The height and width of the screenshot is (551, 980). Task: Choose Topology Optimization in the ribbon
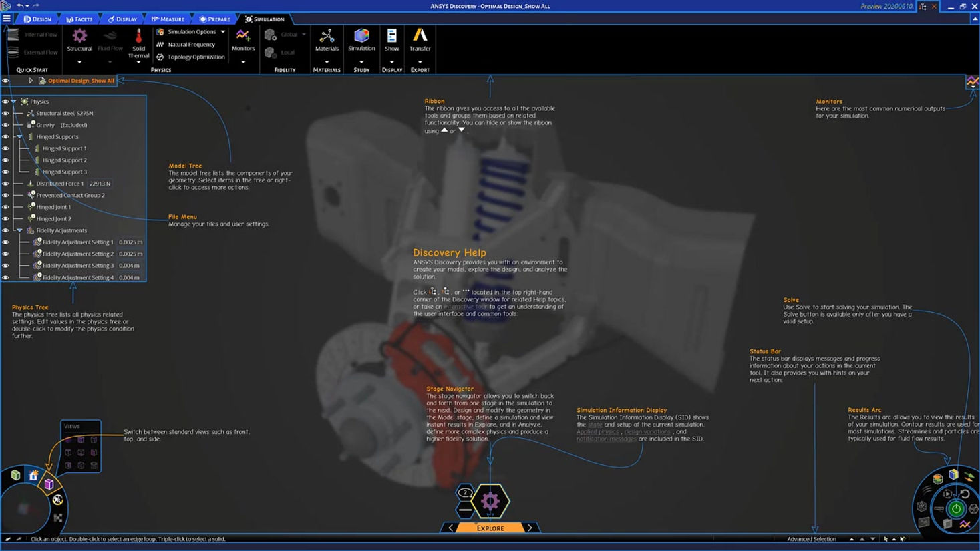190,57
